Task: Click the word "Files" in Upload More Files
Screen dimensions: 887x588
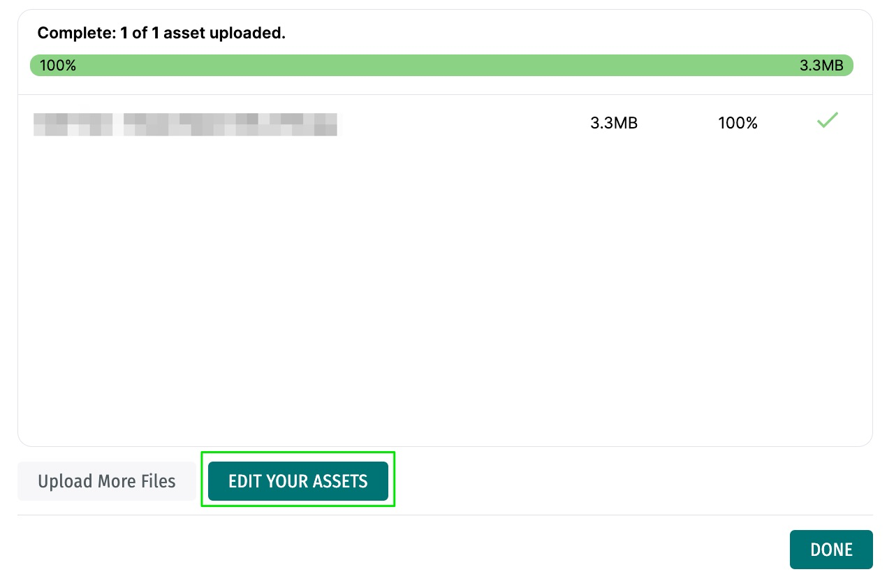Action: pos(158,481)
